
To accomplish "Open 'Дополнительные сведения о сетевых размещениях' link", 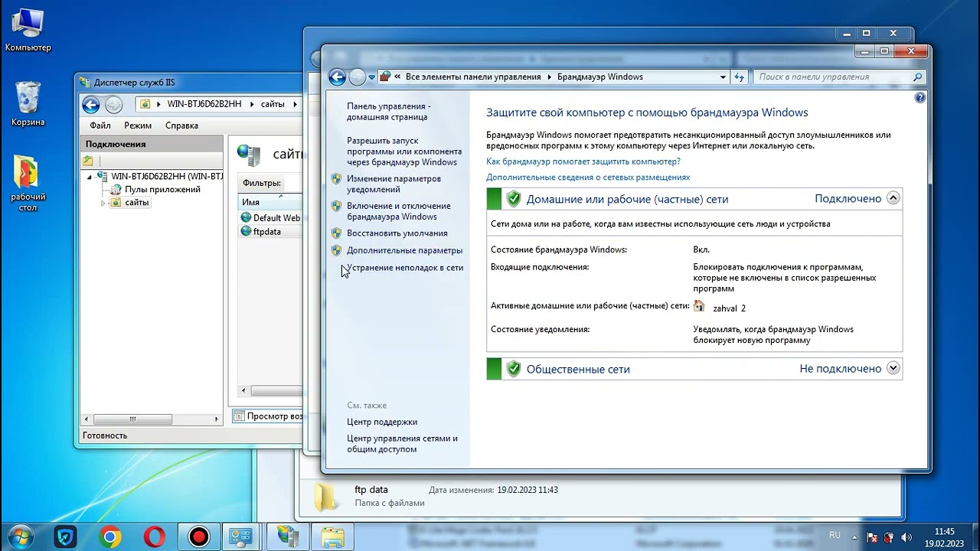I will (588, 177).
